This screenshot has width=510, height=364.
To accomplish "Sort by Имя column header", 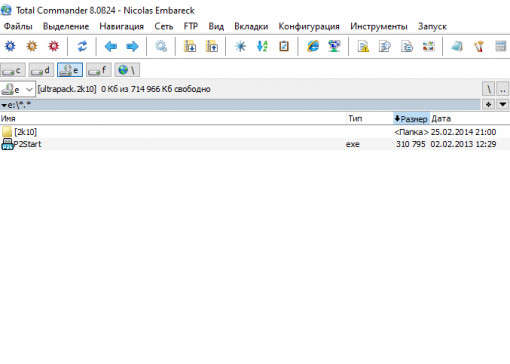I will tap(173, 118).
